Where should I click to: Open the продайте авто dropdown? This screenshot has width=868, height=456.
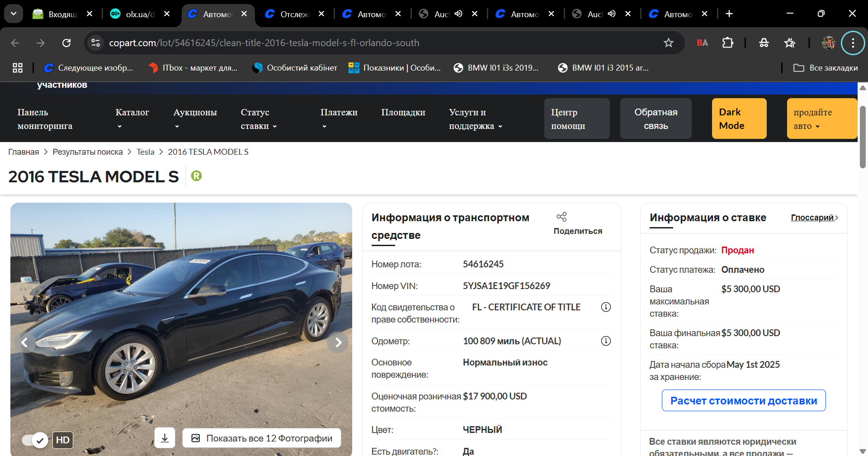(822, 119)
